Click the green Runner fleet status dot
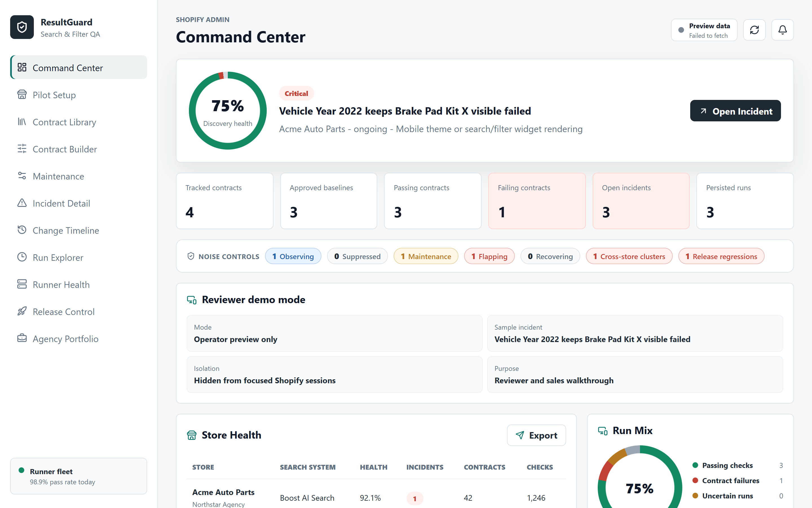The height and width of the screenshot is (508, 812). [x=21, y=470]
